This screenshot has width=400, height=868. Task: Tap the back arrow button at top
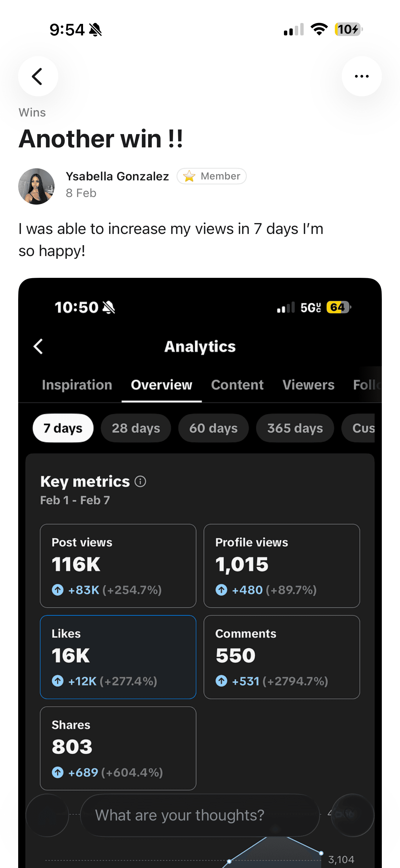click(x=38, y=76)
